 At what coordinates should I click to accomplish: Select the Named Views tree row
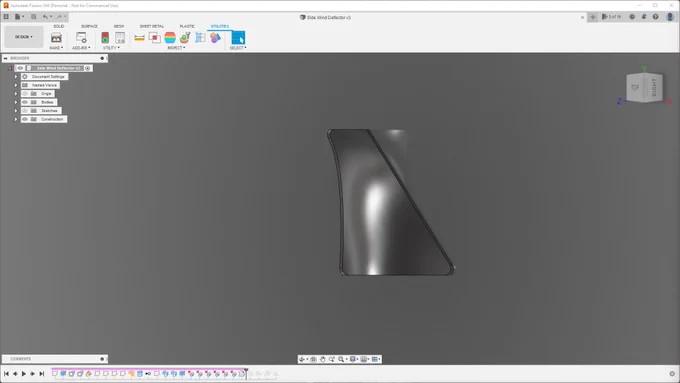coord(40,85)
